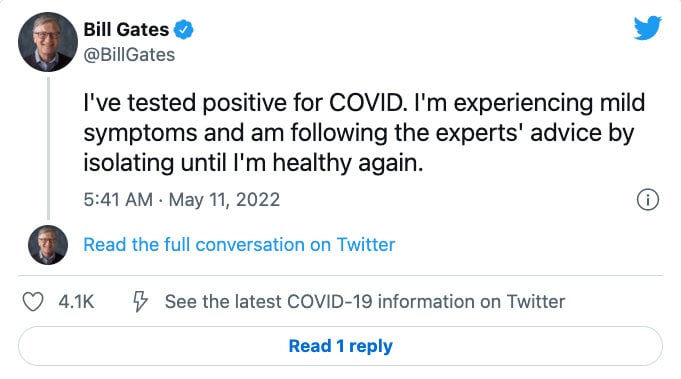This screenshot has height=379, width=681.
Task: Open the Bill Gates display name
Action: click(x=126, y=30)
